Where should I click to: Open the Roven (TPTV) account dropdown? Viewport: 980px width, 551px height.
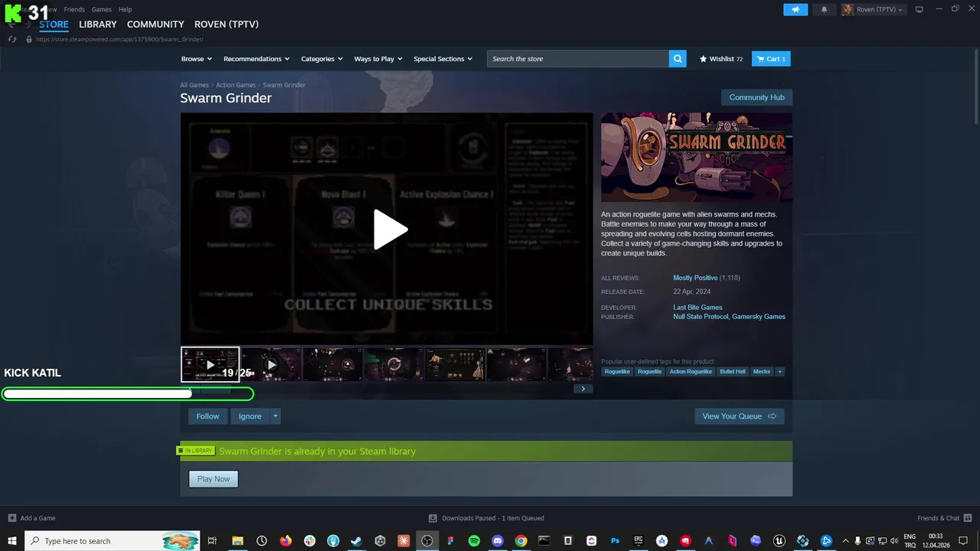click(x=873, y=10)
